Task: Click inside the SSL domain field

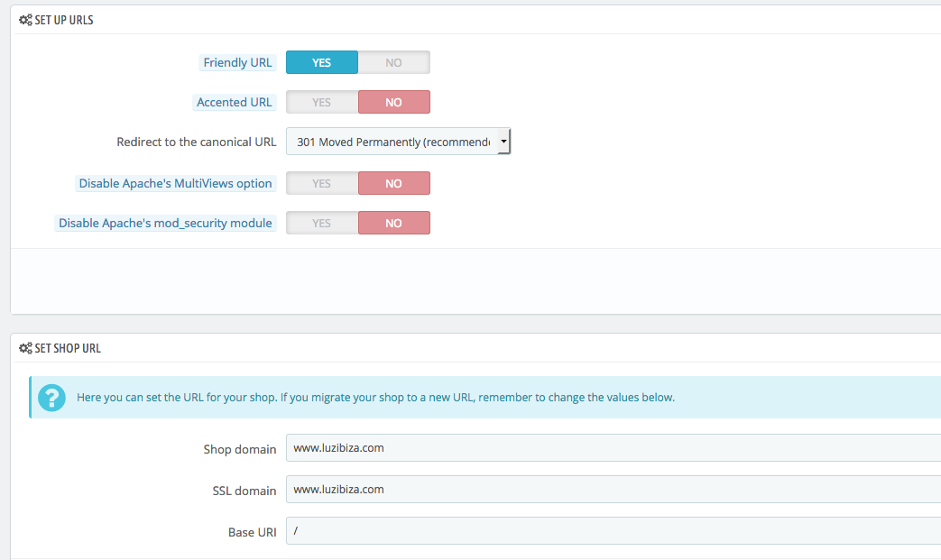Action: coord(541,490)
